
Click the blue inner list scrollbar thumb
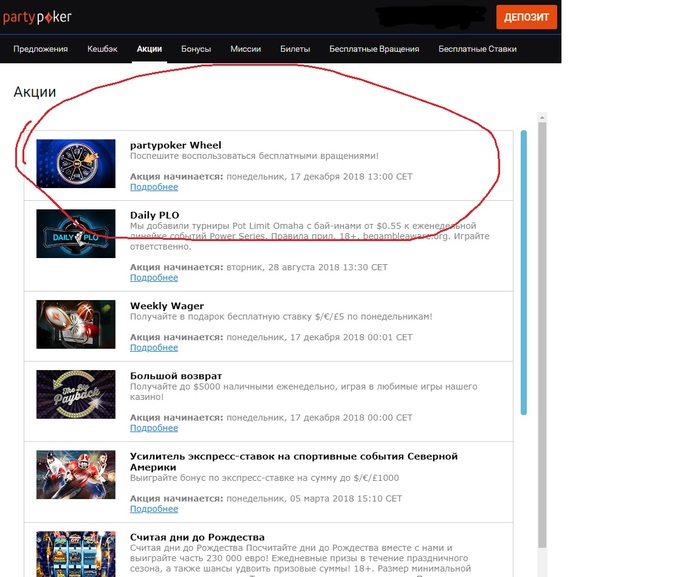coord(524,273)
